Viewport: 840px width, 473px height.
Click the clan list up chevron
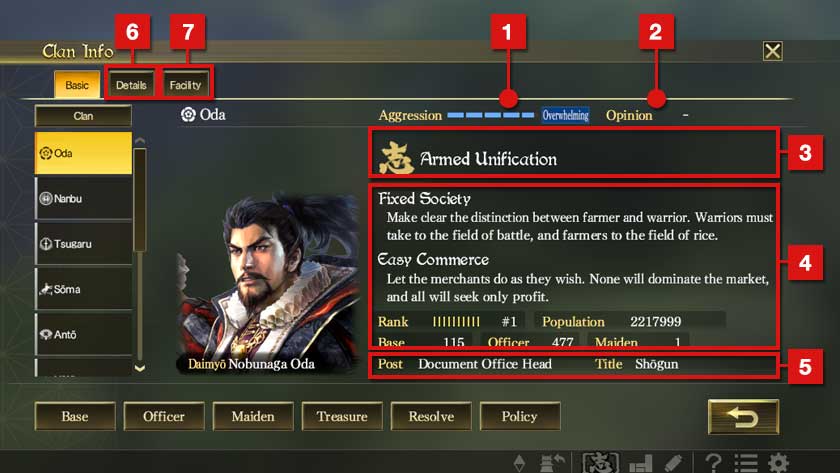[140, 140]
